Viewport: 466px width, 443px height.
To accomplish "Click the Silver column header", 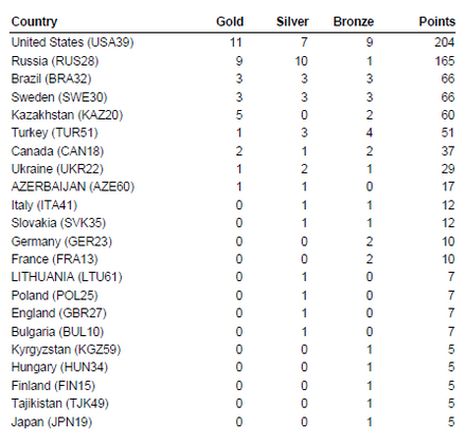I will pos(292,22).
